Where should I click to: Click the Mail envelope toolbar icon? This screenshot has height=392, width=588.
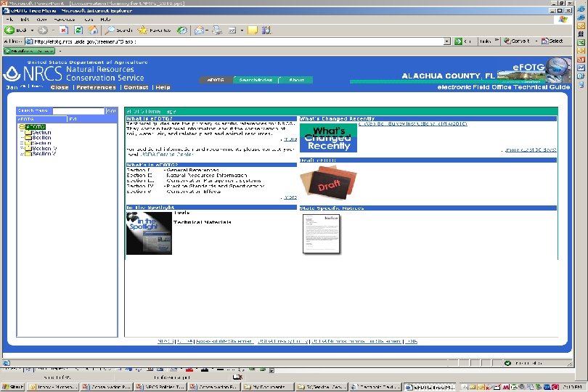click(x=199, y=30)
